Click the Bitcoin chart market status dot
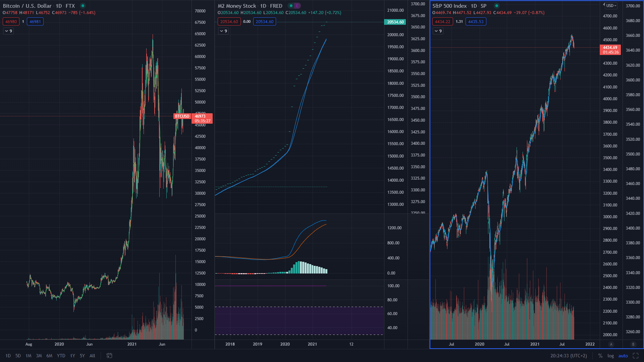 pos(83,6)
